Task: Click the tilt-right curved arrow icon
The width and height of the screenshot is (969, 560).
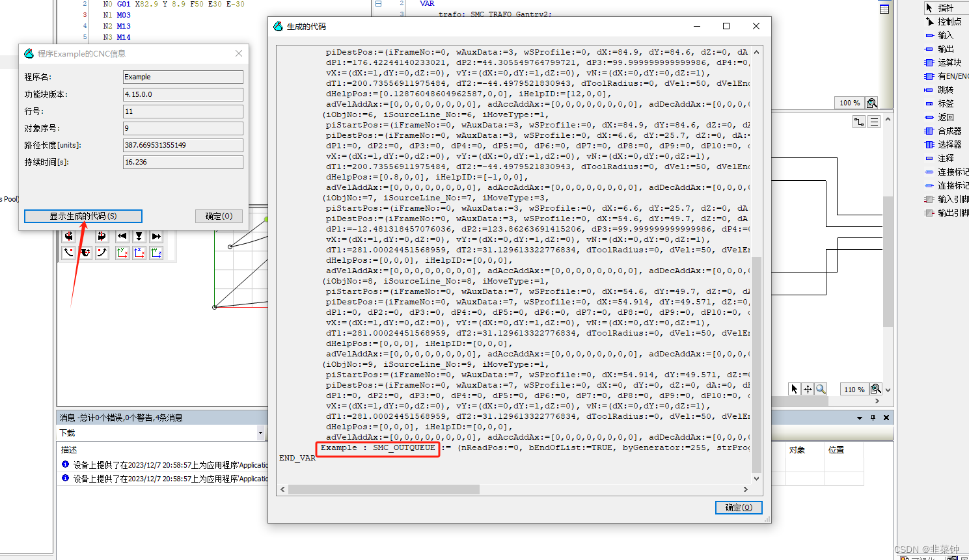Action: click(102, 253)
